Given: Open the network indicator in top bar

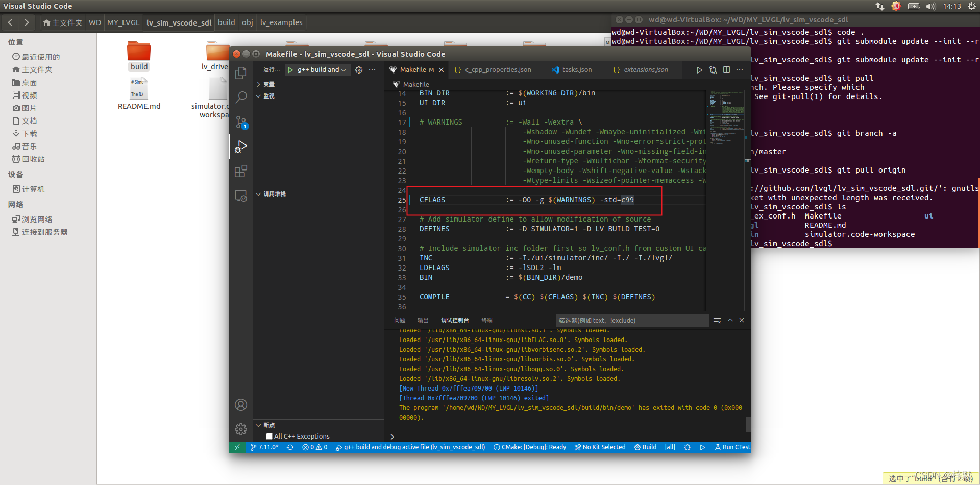Looking at the screenshot, I should click(x=880, y=6).
